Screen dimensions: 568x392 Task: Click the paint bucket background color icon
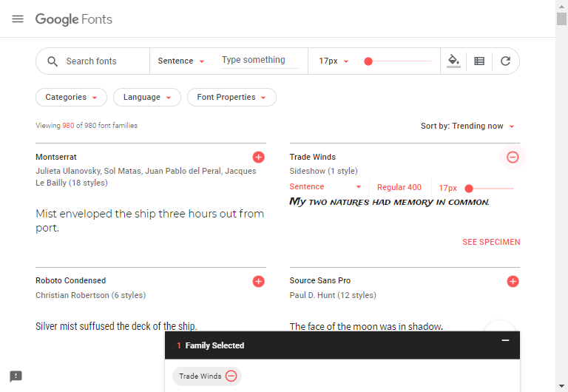(x=453, y=61)
